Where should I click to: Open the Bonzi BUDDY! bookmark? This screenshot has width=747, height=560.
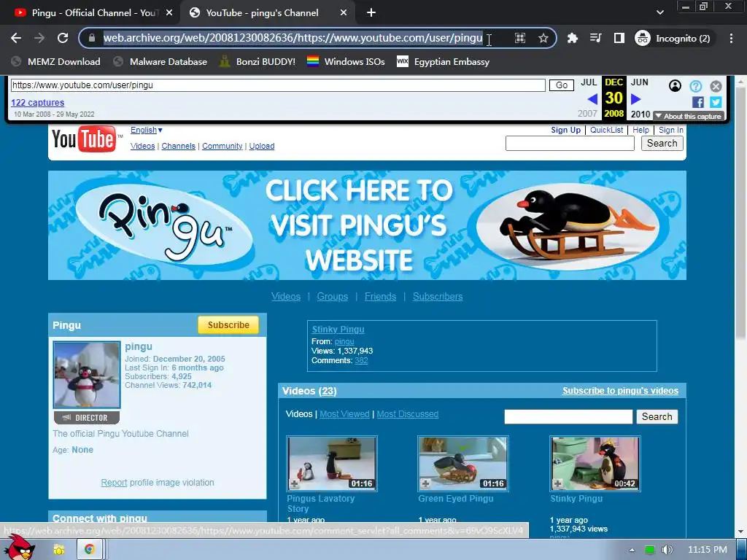258,62
